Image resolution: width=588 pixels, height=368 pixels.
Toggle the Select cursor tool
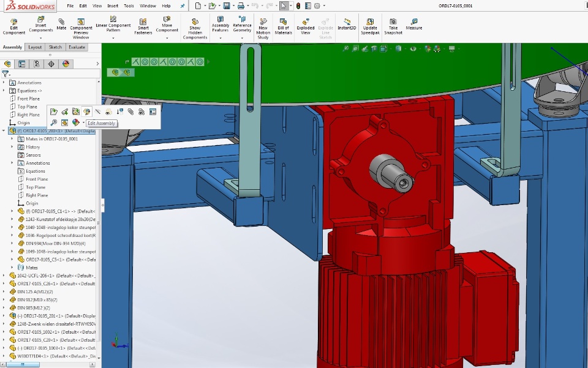point(284,6)
